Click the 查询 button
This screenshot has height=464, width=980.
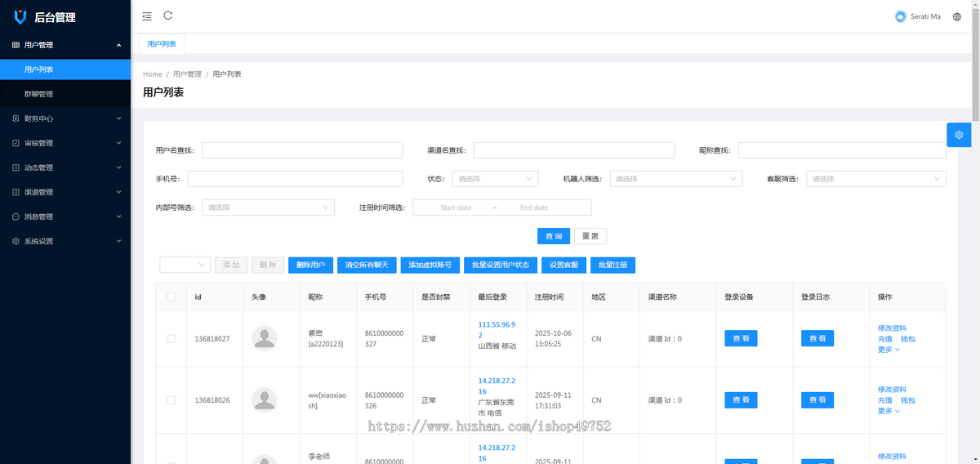(554, 236)
